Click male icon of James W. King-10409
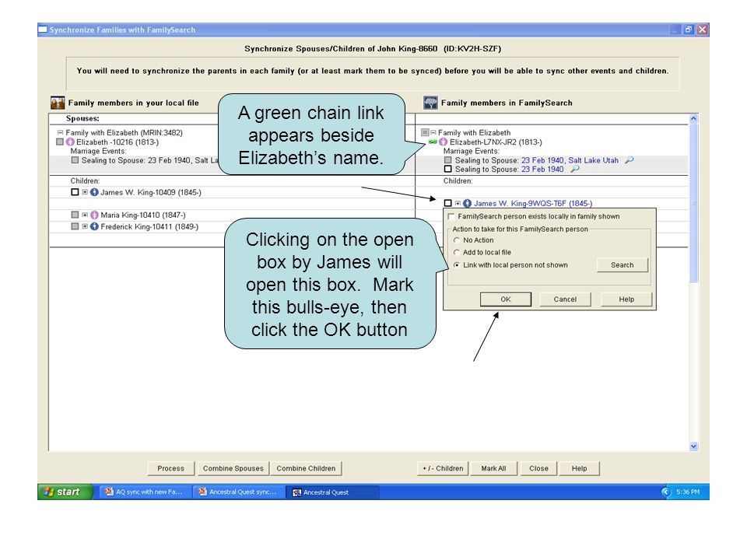Image resolution: width=747 pixels, height=560 pixels. click(x=94, y=192)
